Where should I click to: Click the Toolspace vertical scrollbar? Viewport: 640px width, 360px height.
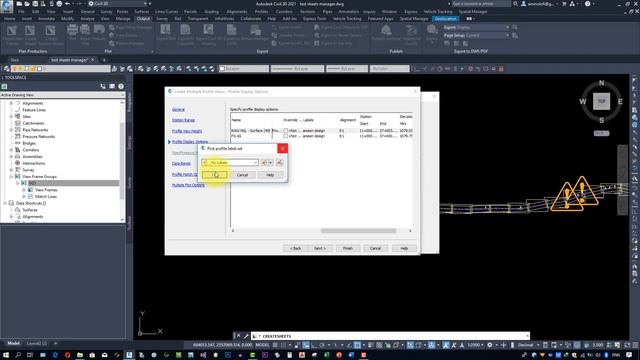pos(122,160)
